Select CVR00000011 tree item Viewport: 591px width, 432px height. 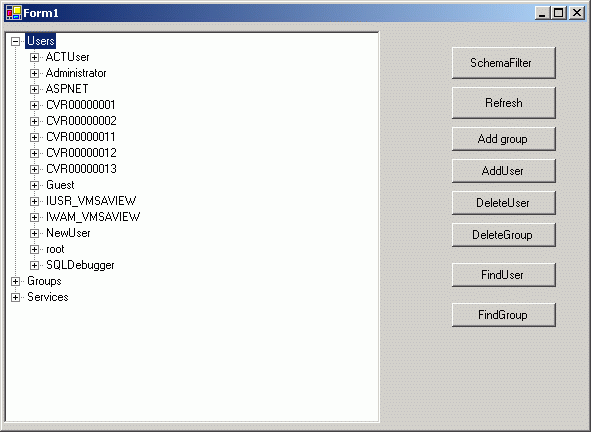tap(81, 137)
